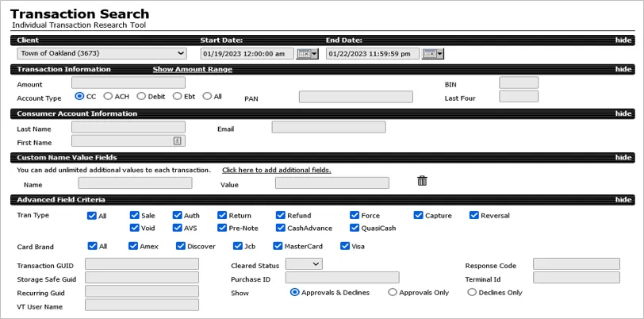644x319 pixels.
Task: Hide the Consumer Account Information section
Action: (623, 114)
